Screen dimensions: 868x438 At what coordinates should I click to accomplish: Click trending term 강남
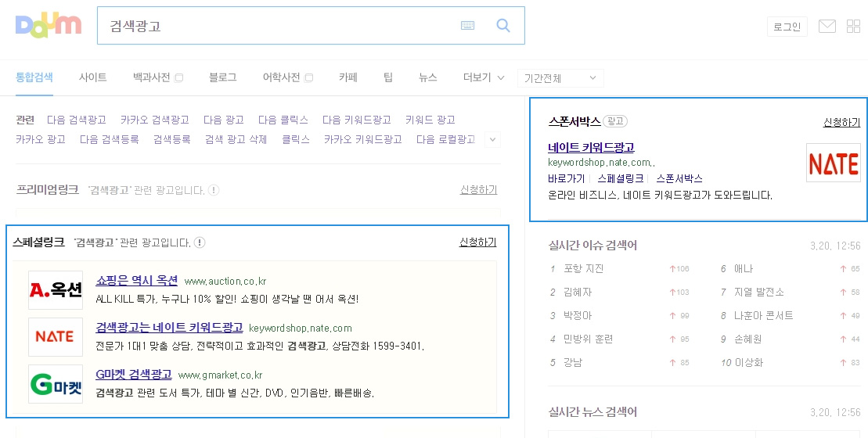573,362
